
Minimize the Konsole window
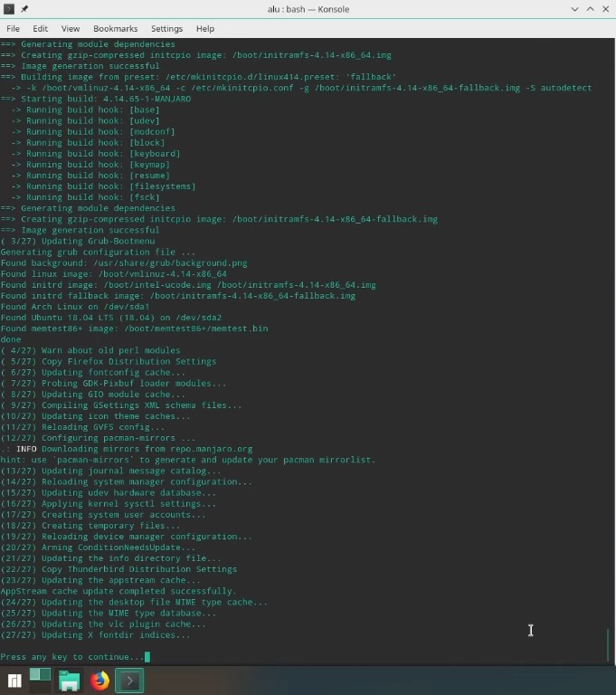coord(574,9)
